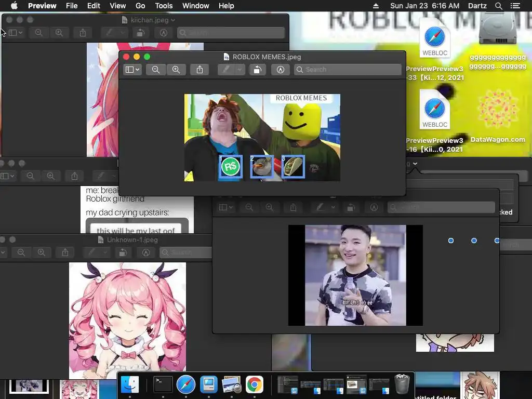Zoom in on ROBLOX MEMES.jpeg window
This screenshot has width=532, height=399.
pos(176,70)
